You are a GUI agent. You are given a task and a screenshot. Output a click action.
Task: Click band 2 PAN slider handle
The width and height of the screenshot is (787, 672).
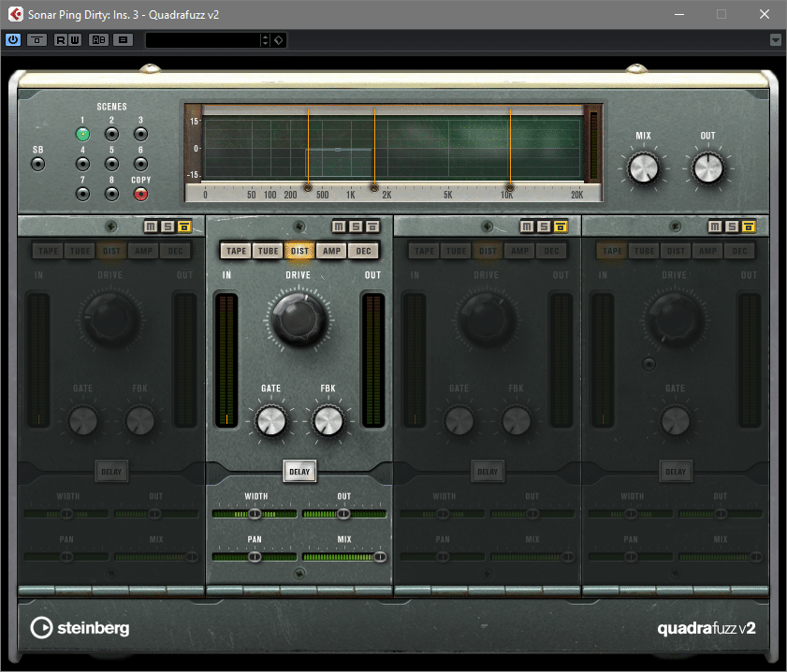255,557
